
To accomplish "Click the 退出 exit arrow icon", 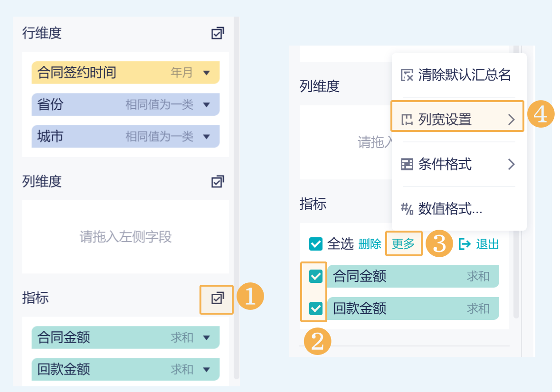I will 465,244.
